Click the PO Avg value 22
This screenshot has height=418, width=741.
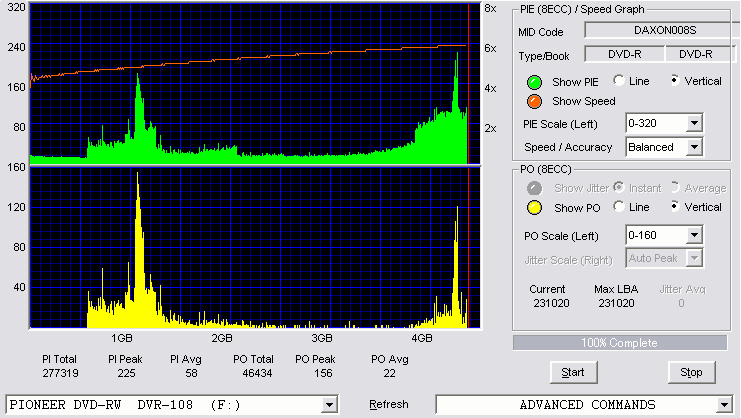coord(389,374)
